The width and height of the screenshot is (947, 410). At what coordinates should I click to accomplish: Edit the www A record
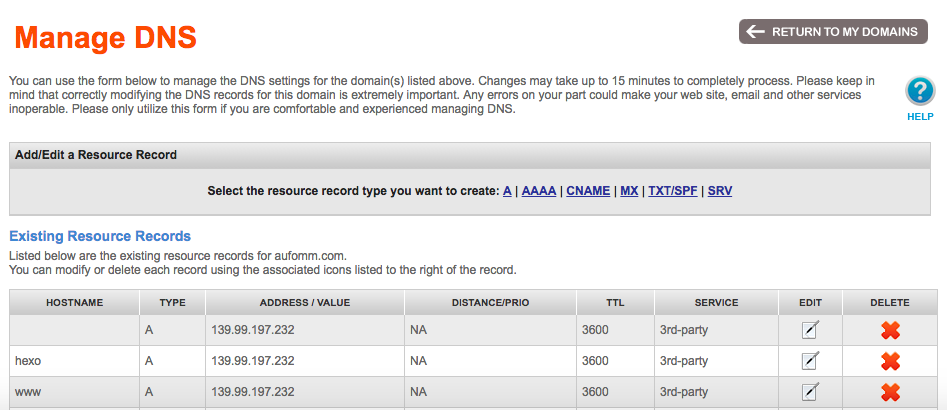pyautogui.click(x=811, y=392)
